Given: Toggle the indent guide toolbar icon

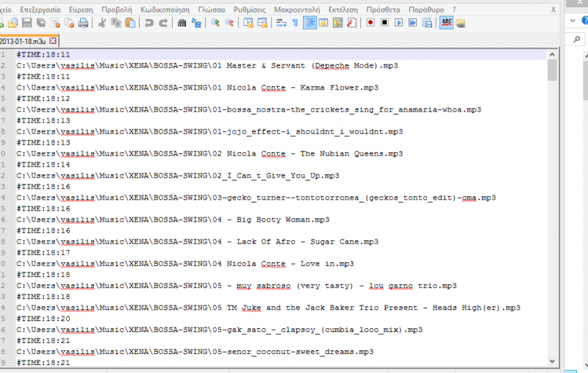Looking at the screenshot, I should (309, 23).
